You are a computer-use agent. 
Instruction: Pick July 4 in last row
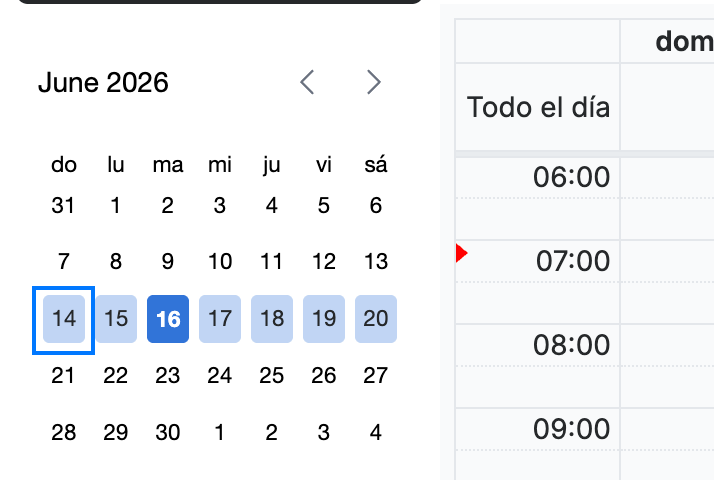pyautogui.click(x=376, y=432)
